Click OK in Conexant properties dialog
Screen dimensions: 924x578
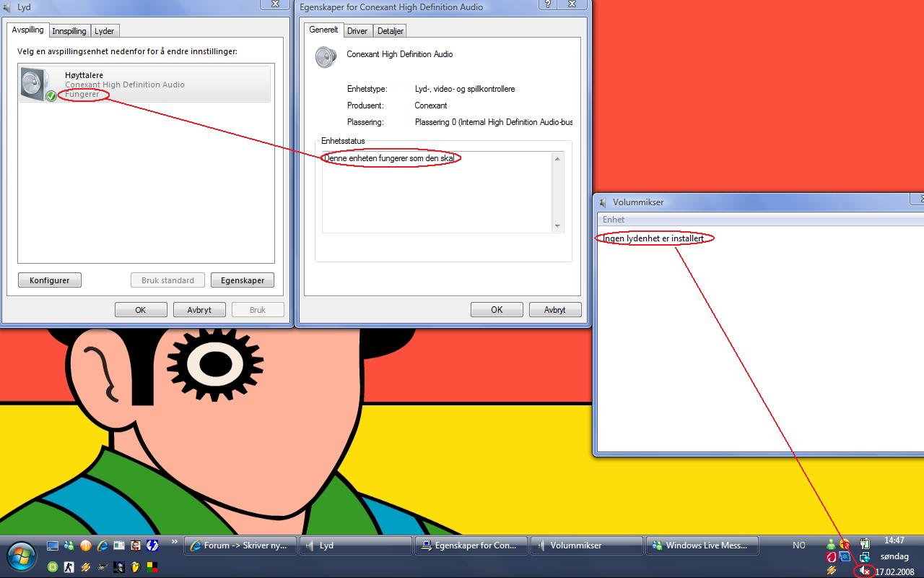(497, 310)
